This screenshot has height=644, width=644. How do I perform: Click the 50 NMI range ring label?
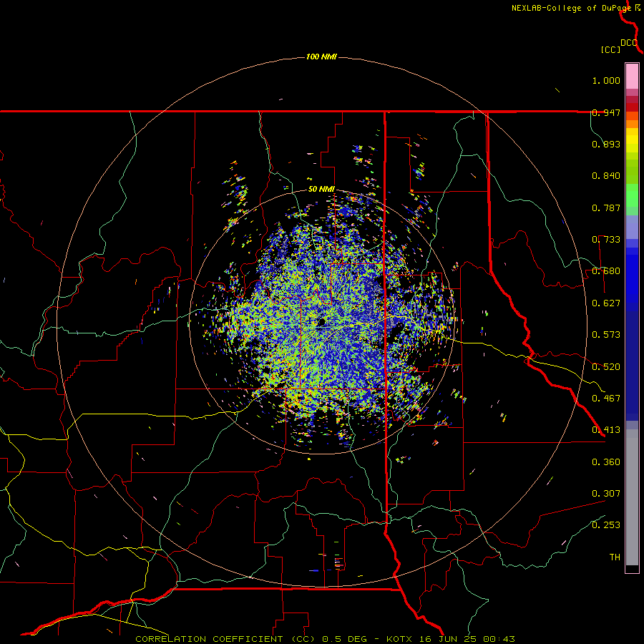(321, 190)
